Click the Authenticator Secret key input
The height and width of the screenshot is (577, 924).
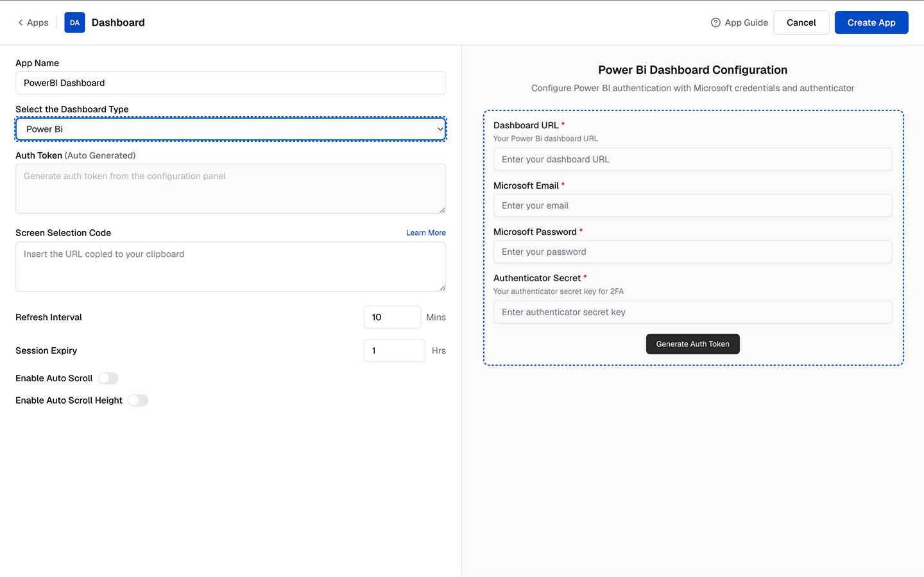[693, 312]
